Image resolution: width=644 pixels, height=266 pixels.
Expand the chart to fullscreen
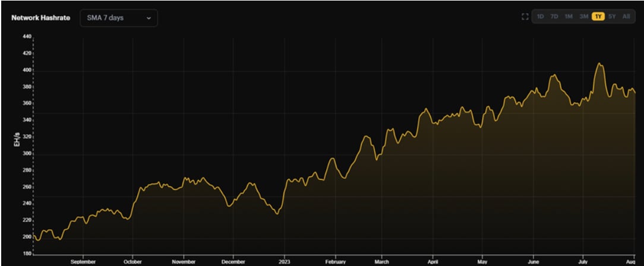click(525, 17)
